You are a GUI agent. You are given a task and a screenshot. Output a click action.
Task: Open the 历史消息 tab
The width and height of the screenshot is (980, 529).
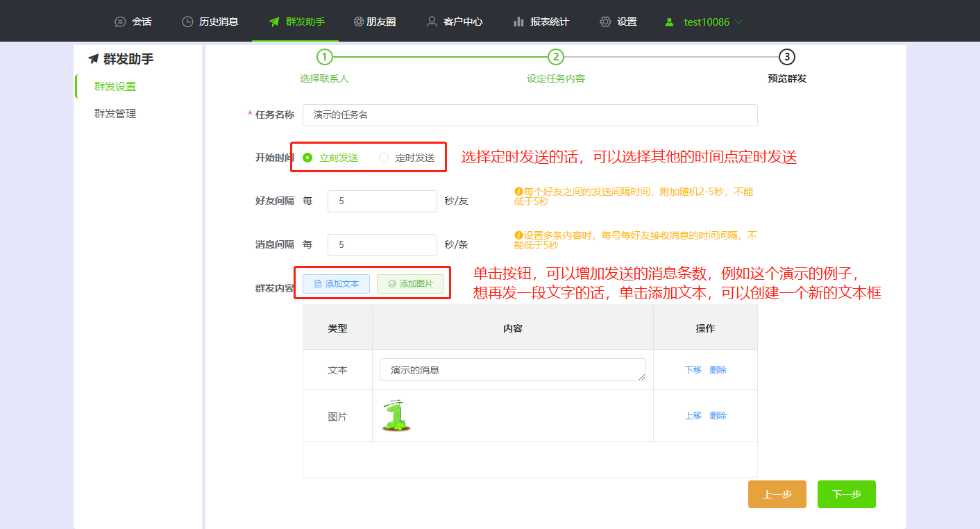210,22
